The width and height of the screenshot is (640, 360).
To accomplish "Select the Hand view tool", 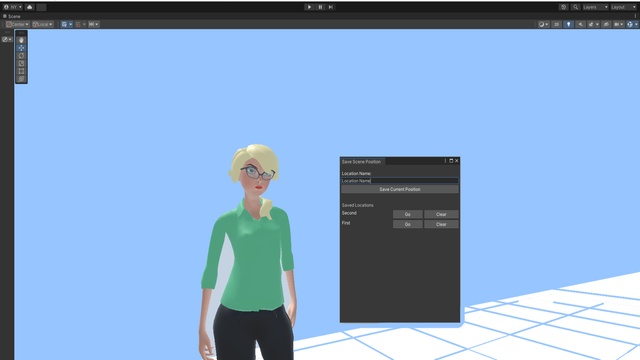I will pyautogui.click(x=21, y=40).
